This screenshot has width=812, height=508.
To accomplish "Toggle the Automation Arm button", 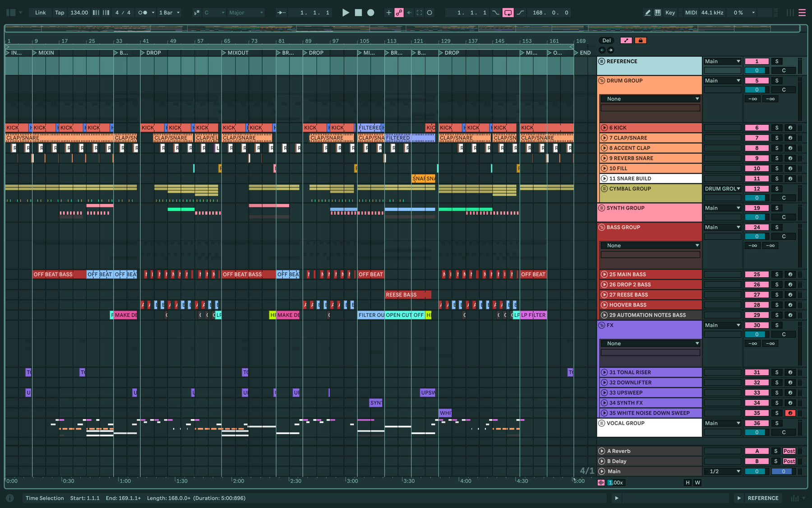I will [x=399, y=13].
